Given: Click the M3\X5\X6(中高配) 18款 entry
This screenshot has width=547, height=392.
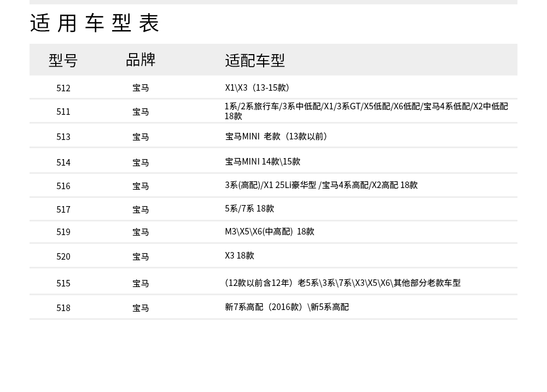Looking at the screenshot, I should 270,232.
